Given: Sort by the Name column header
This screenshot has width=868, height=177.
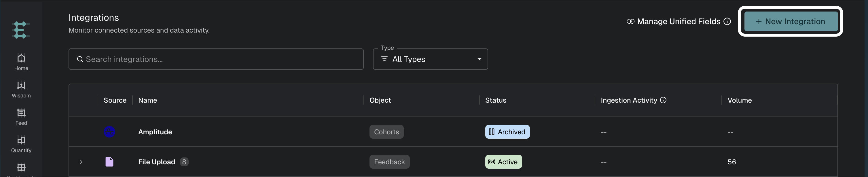Looking at the screenshot, I should pos(147,100).
